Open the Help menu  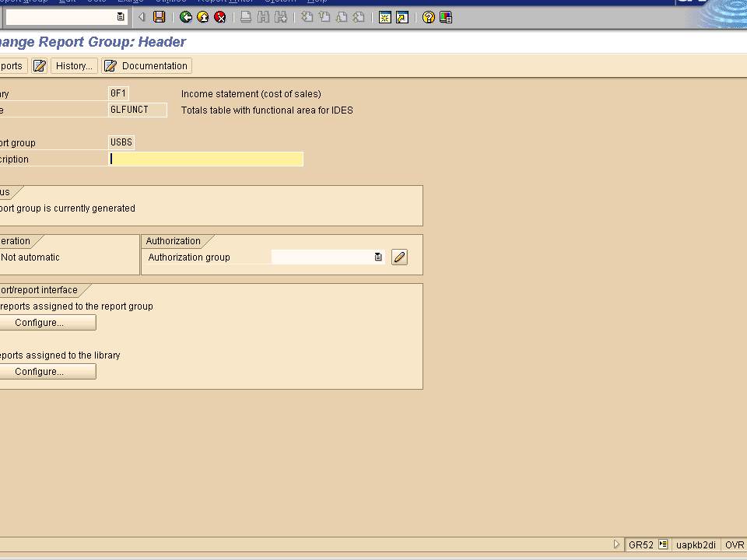(x=316, y=2)
